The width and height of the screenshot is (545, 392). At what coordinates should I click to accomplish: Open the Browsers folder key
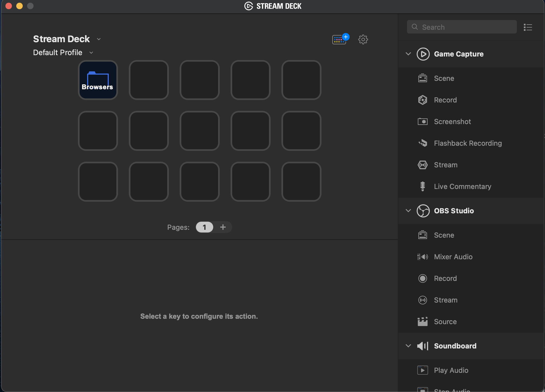(x=98, y=80)
